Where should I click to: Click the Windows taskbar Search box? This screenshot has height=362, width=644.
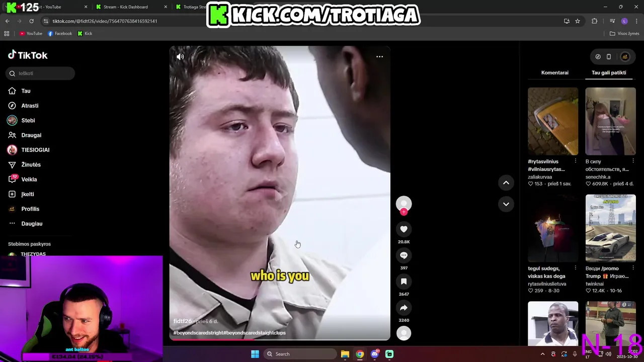pyautogui.click(x=300, y=354)
